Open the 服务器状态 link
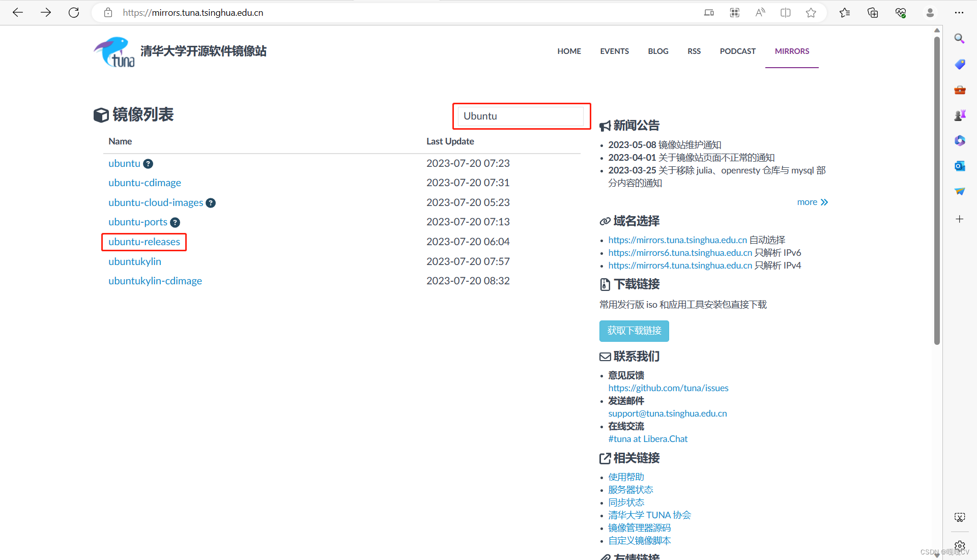This screenshot has width=977, height=560. point(630,490)
